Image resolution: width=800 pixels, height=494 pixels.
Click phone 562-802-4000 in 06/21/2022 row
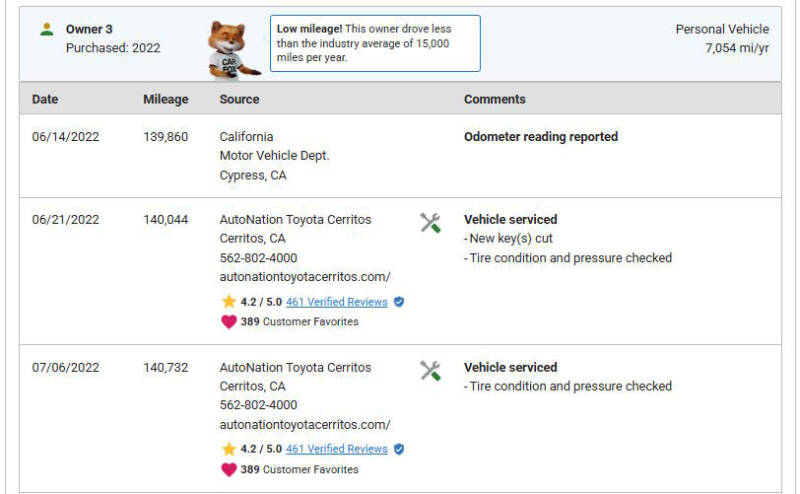point(258,258)
